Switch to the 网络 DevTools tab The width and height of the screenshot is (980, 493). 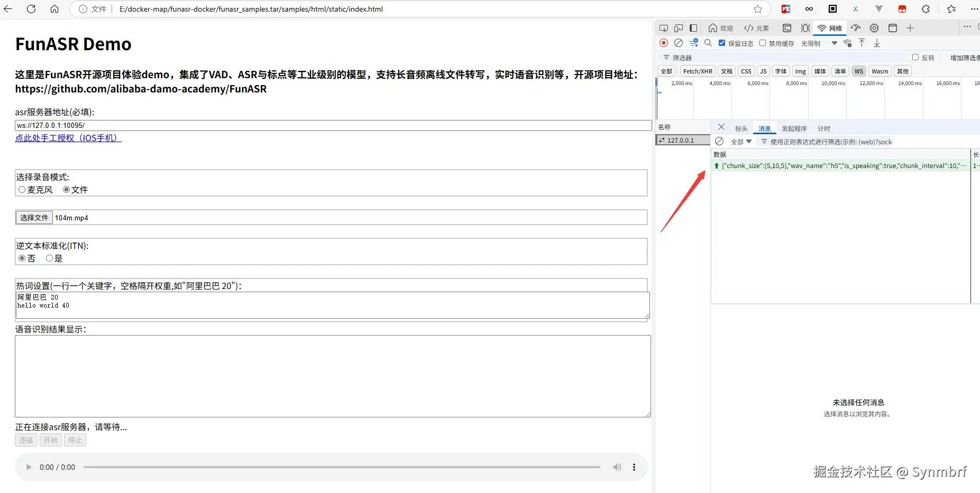[830, 28]
